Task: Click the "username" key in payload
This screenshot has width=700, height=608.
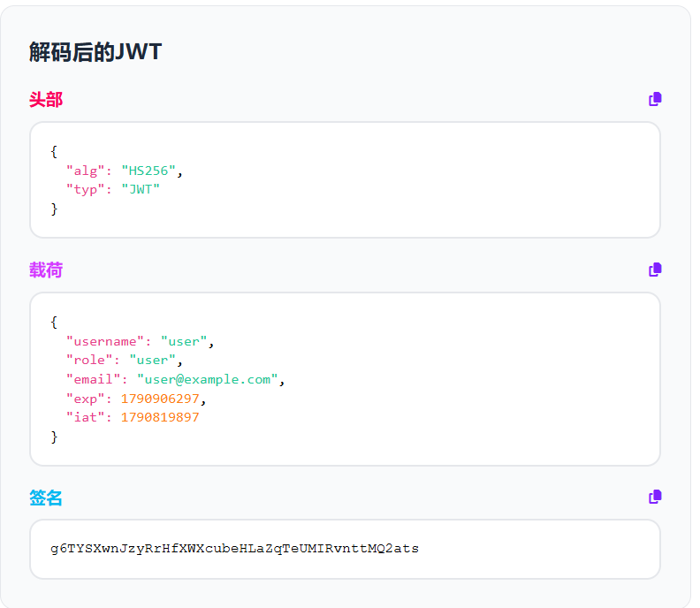Action: (105, 341)
